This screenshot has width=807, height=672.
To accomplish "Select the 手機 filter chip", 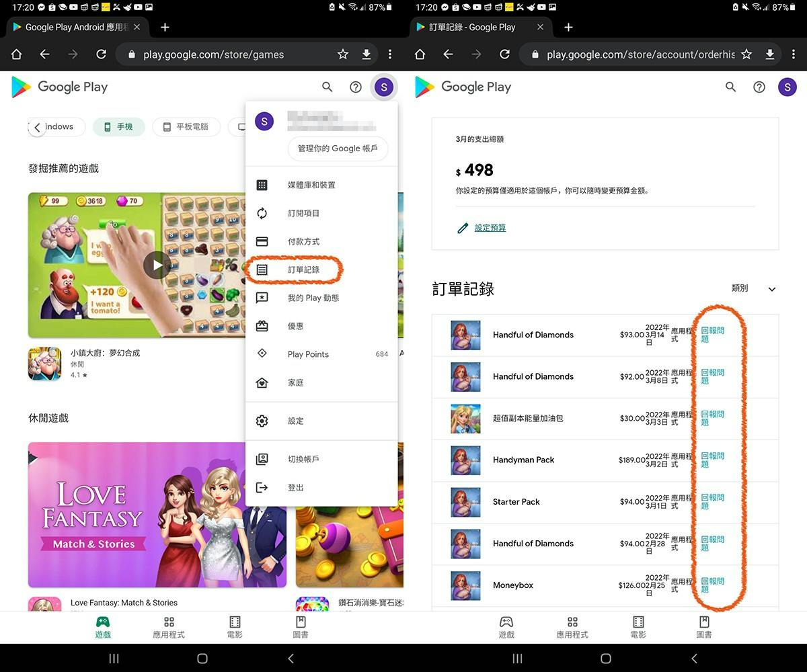I will 118,127.
